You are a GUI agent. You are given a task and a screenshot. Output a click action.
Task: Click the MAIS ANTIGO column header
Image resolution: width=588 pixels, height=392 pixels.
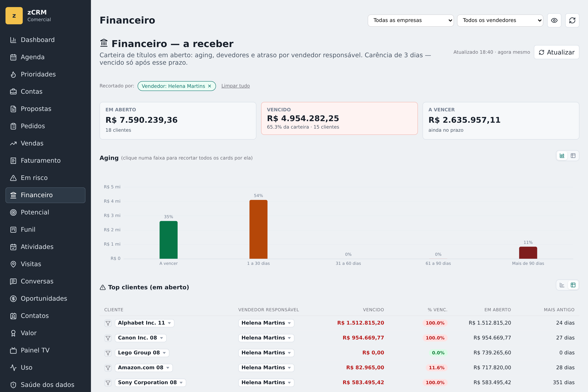click(559, 310)
